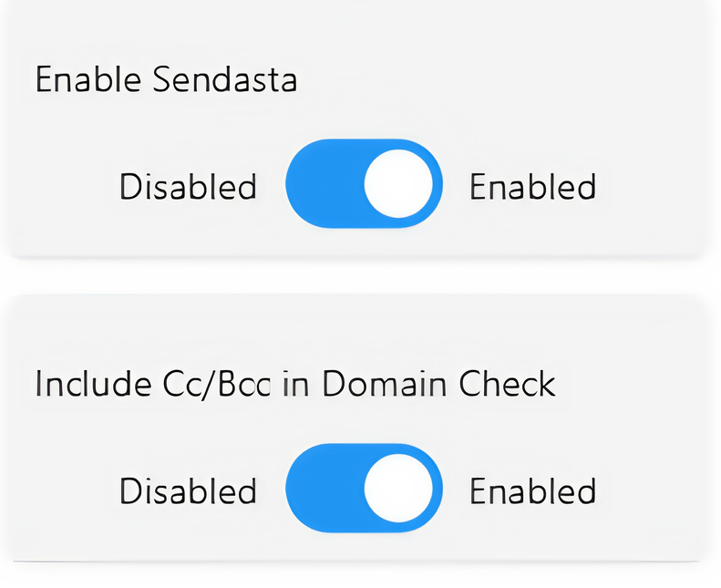
Task: Click the gap between the two setting cards
Action: pos(360,276)
